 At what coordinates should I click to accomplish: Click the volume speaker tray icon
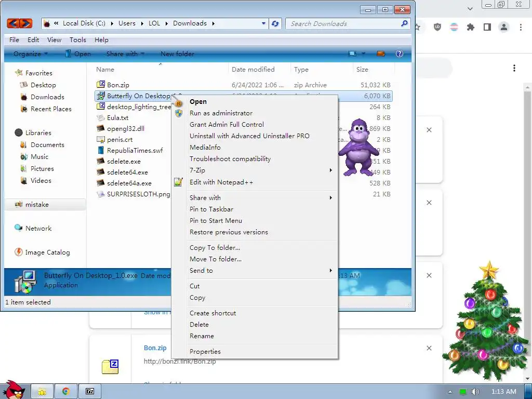[475, 392]
